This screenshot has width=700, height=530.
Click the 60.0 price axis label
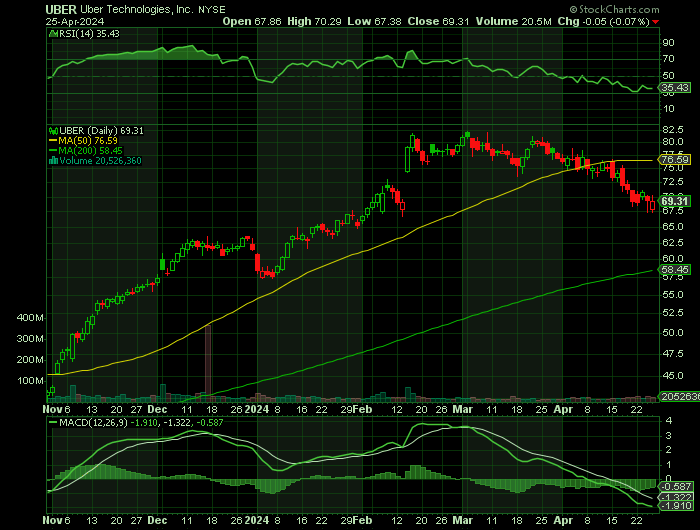click(673, 259)
